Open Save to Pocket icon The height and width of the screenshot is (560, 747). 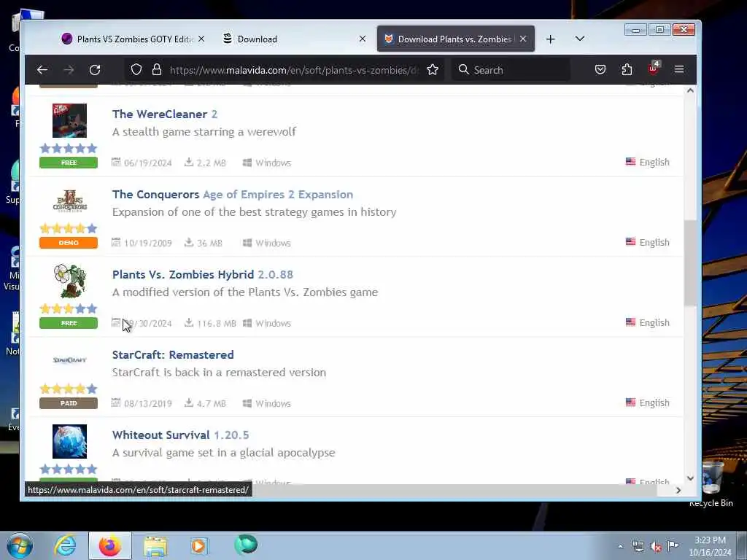tap(600, 70)
